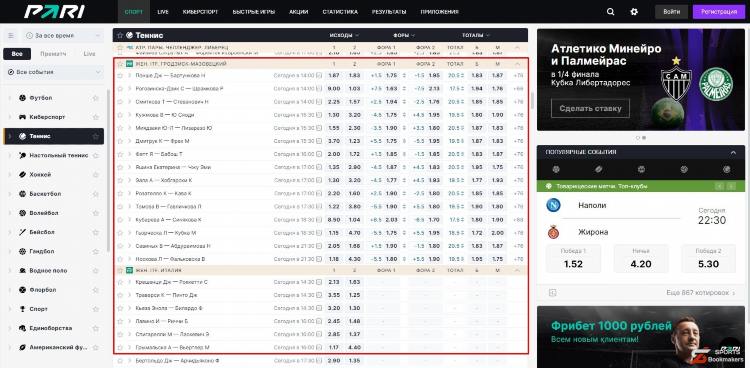Select Единоборства icon in sidebar
Screen dimensions: 750x368
tap(22, 328)
